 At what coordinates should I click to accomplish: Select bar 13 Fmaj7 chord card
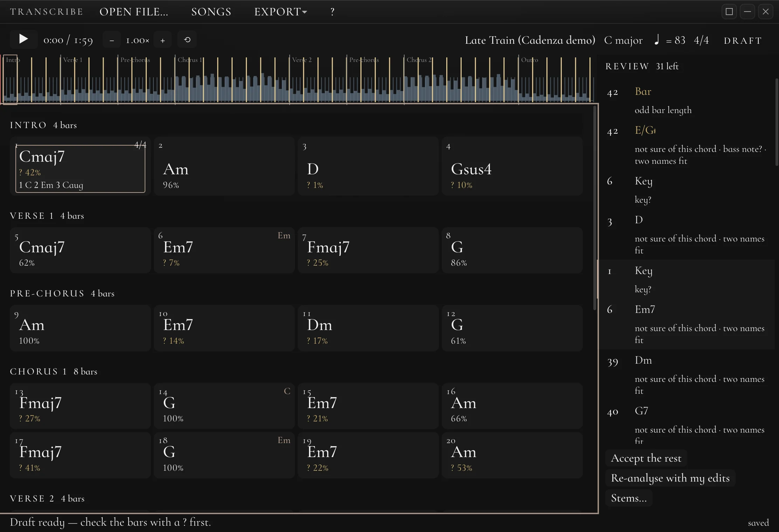80,406
